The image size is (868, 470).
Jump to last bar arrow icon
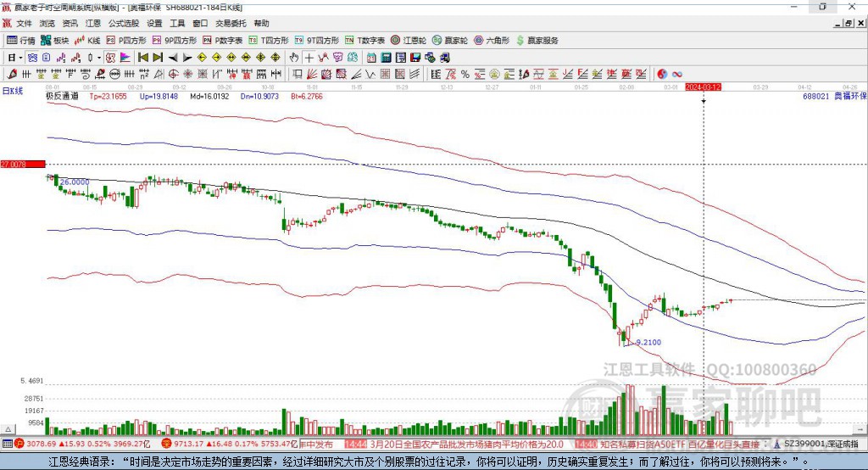(x=158, y=58)
